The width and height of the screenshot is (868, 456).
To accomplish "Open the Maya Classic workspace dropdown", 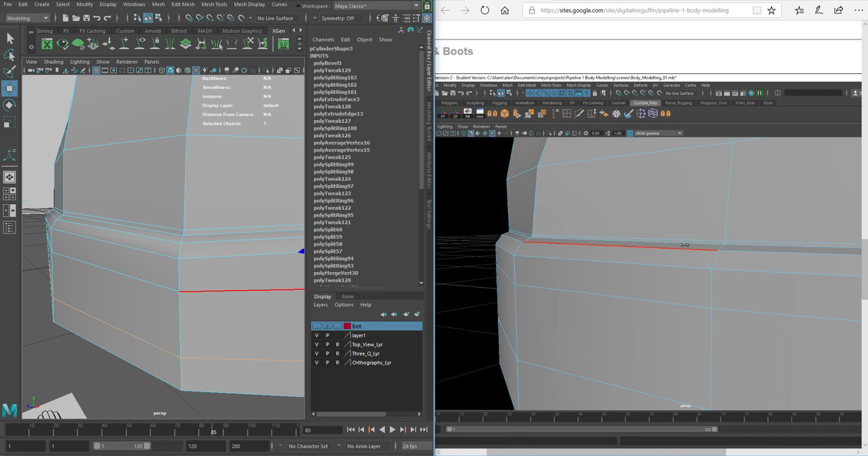I will (x=376, y=6).
